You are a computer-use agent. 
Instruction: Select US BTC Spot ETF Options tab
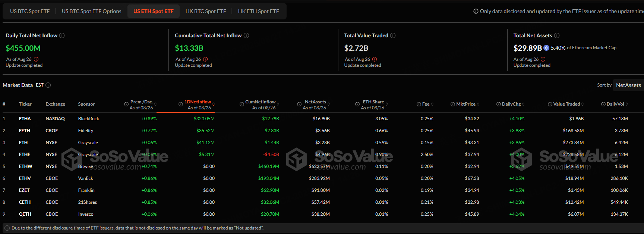91,11
